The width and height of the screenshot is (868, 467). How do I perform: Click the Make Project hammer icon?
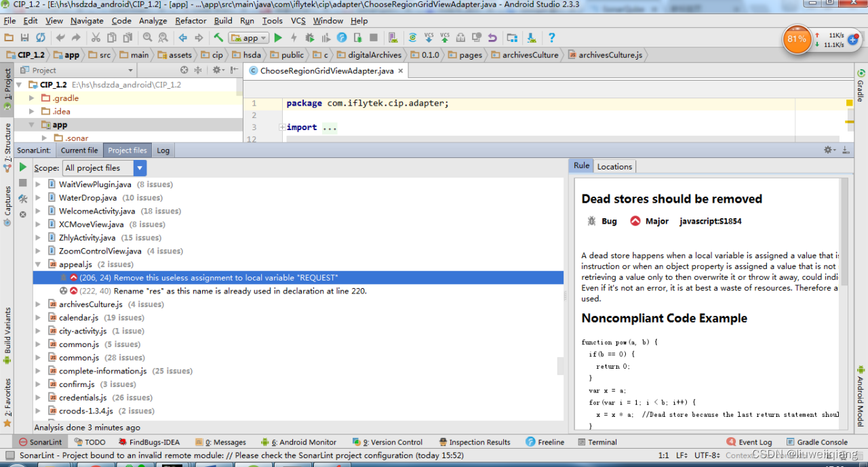click(218, 38)
